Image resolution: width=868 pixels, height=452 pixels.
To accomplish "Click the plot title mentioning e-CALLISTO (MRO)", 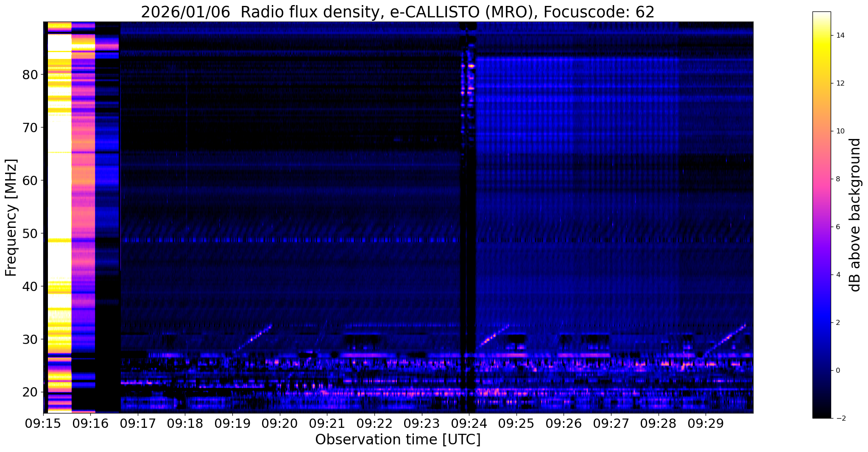I will coord(398,12).
